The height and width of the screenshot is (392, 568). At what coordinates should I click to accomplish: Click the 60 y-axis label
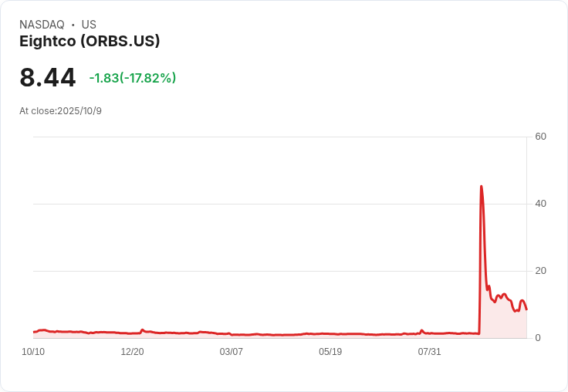pos(540,137)
